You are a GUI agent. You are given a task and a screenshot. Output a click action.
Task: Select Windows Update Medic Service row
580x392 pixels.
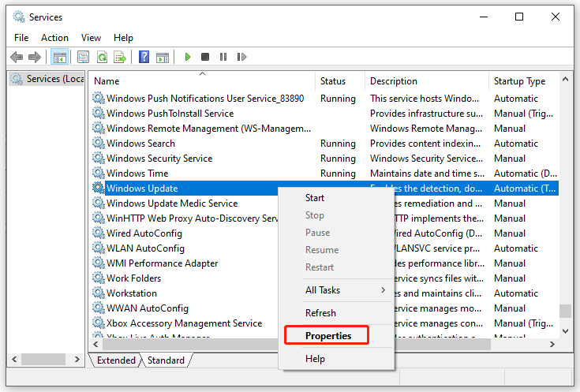(324, 203)
